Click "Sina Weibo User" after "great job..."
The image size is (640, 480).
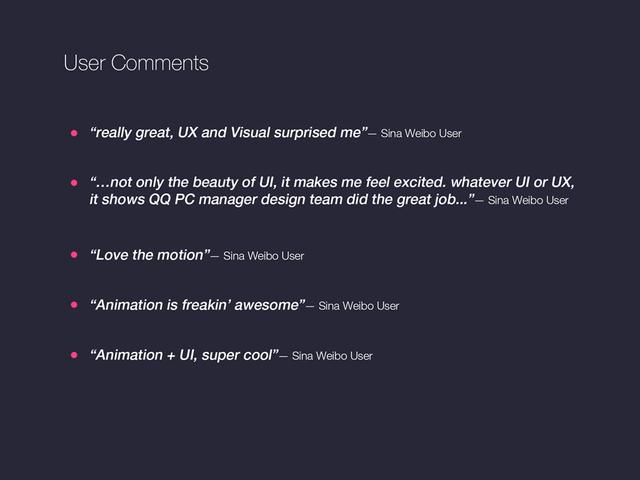point(528,200)
